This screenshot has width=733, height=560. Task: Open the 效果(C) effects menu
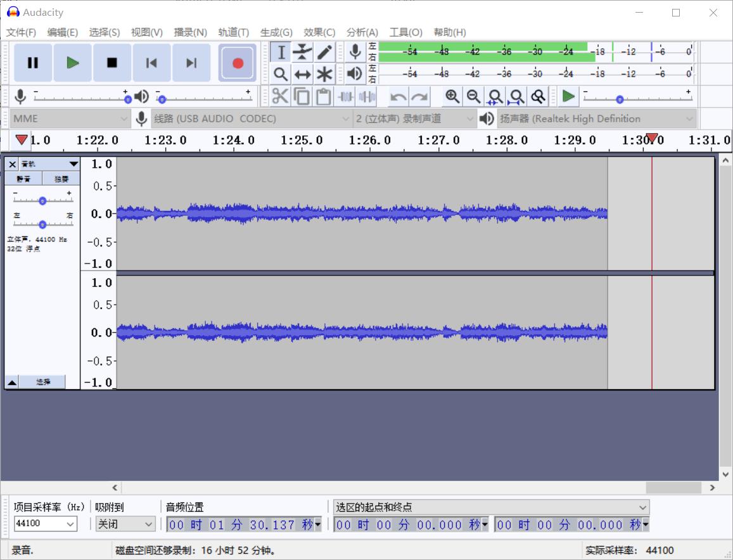[319, 32]
